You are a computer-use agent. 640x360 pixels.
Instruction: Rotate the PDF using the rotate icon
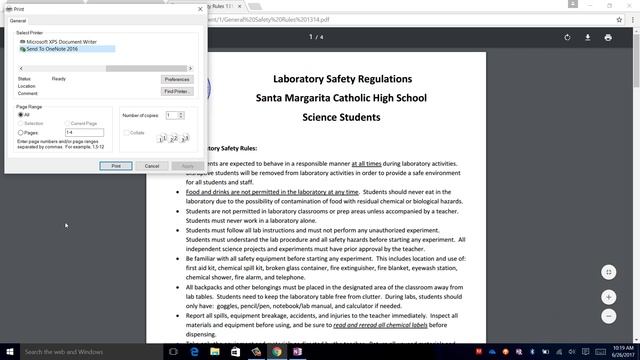point(567,38)
